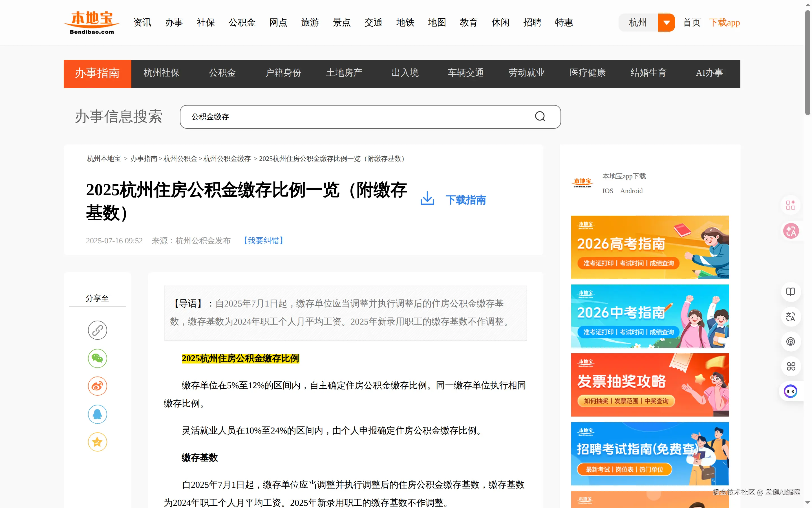This screenshot has height=508, width=812.
Task: Select the 结婚生育 tab
Action: click(x=648, y=73)
